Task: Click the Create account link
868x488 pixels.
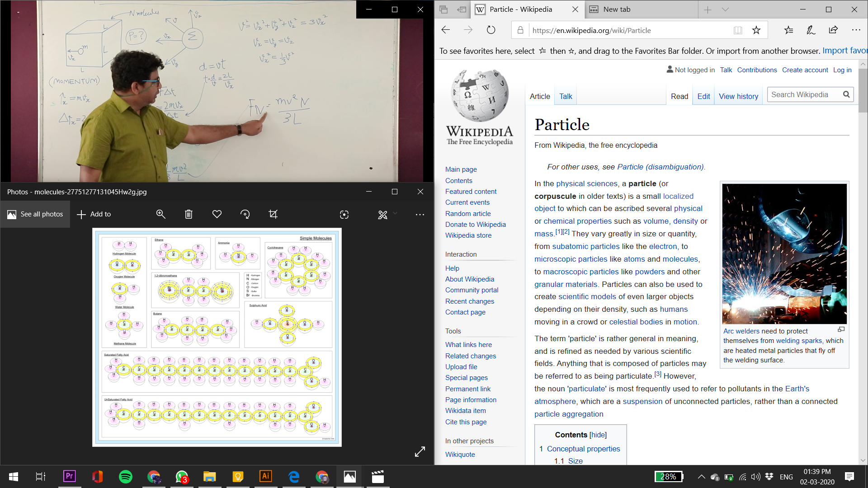Action: [x=805, y=70]
